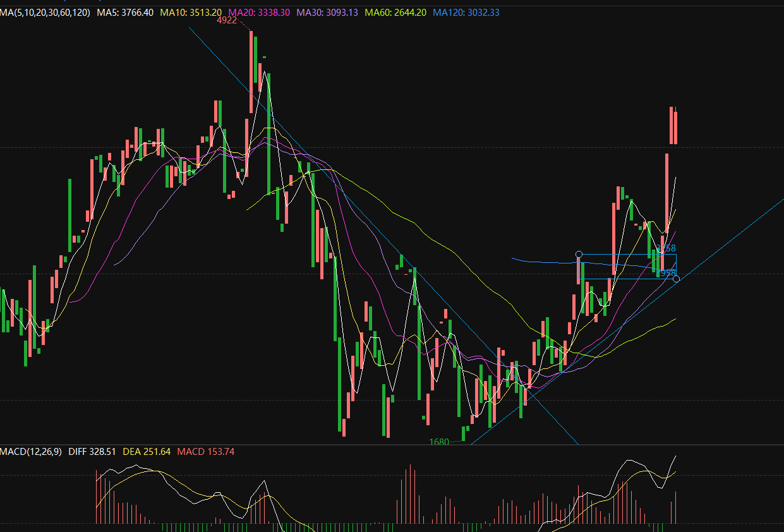The width and height of the screenshot is (784, 532).
Task: Click the purple MA30 value label
Action: (x=327, y=13)
